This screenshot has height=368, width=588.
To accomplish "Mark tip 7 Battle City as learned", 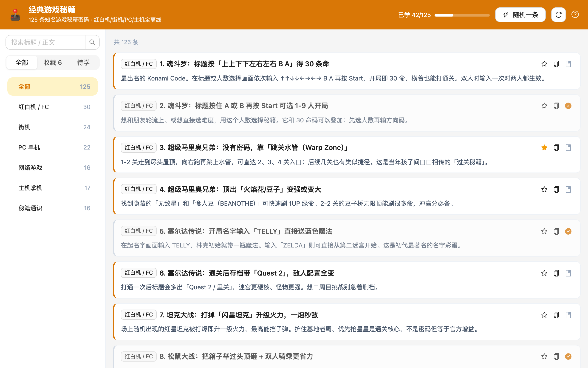I will click(568, 315).
